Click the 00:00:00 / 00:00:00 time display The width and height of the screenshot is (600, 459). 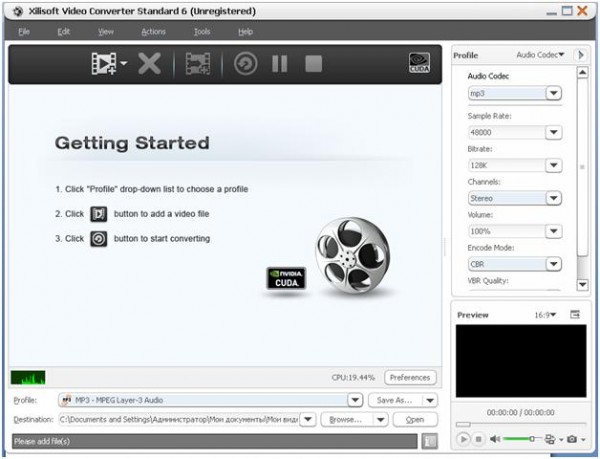coord(520,412)
